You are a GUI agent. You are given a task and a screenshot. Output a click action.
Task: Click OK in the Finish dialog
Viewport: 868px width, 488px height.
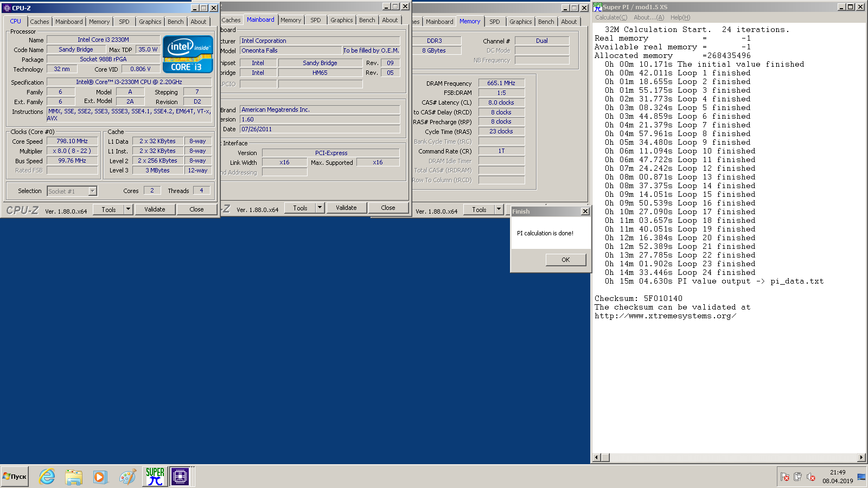[566, 260]
